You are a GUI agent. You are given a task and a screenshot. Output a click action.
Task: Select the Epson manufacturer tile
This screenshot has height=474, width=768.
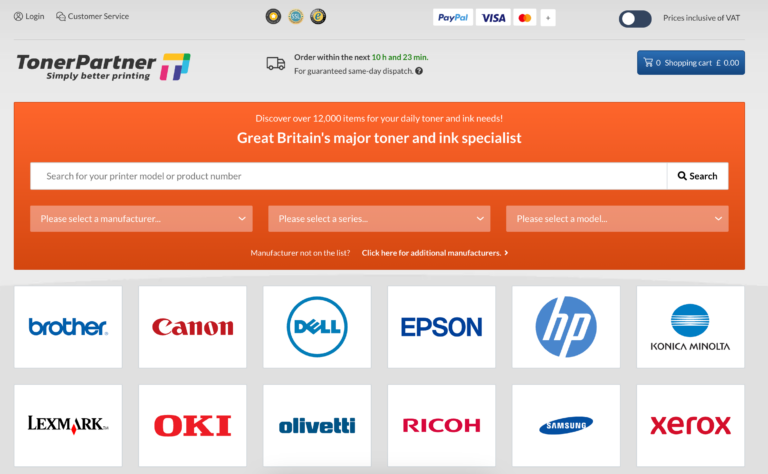441,327
